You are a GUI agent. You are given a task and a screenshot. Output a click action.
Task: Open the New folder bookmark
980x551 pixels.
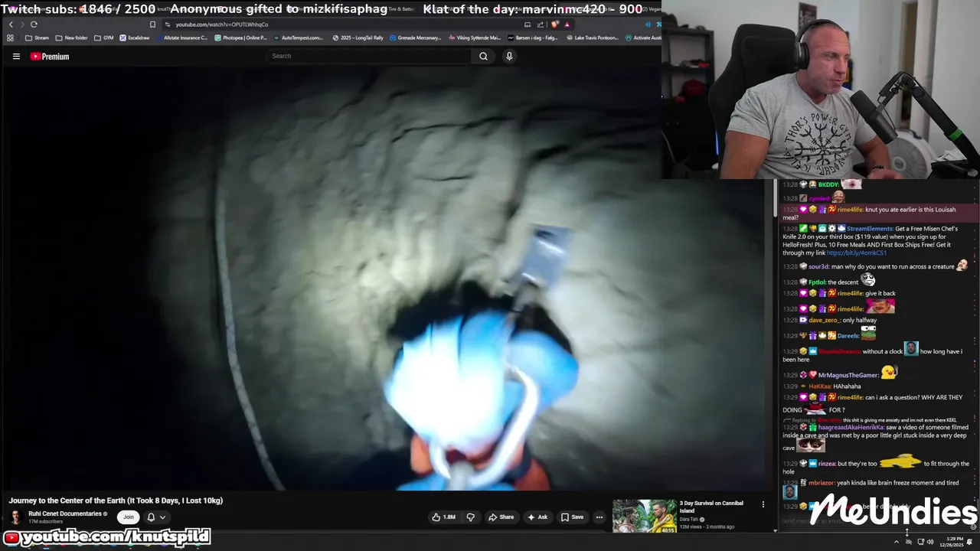pos(71,37)
